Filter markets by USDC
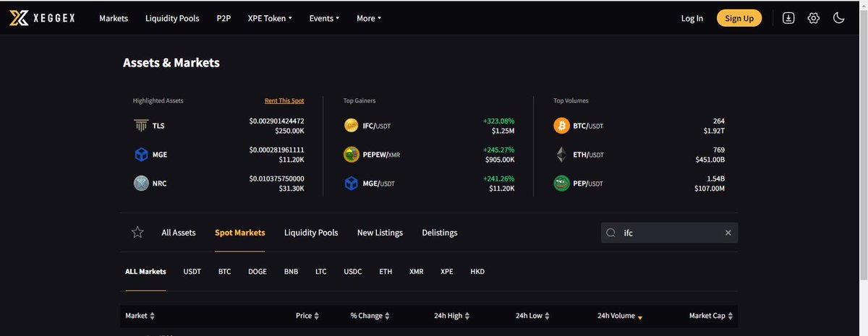Viewport: 868px width, 336px height. tap(353, 272)
